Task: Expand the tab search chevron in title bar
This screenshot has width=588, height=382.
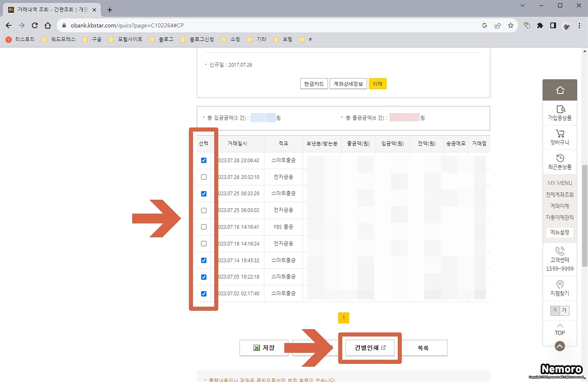Action: [523, 5]
